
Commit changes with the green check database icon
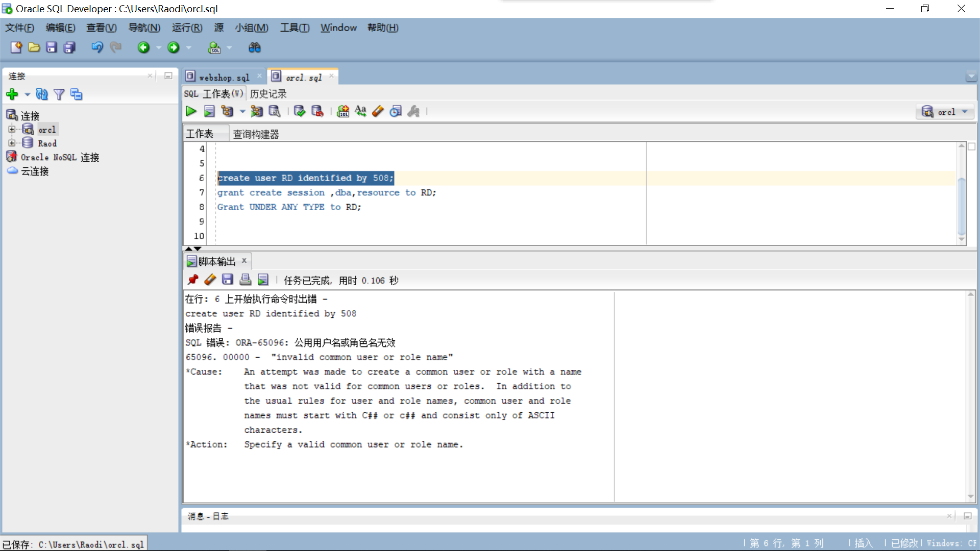pyautogui.click(x=300, y=111)
